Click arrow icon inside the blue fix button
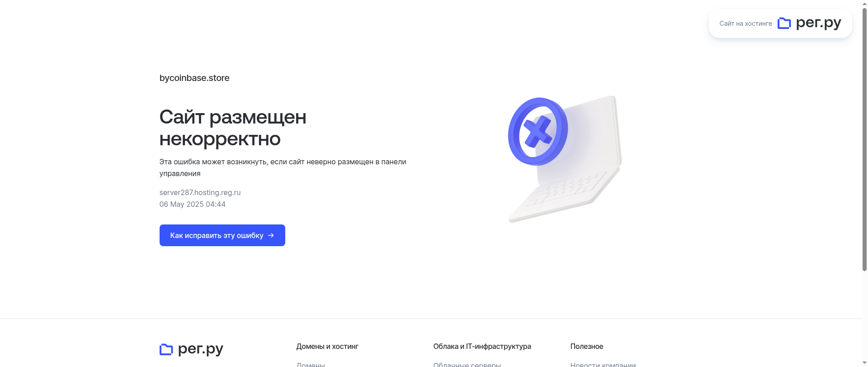 coord(271,235)
